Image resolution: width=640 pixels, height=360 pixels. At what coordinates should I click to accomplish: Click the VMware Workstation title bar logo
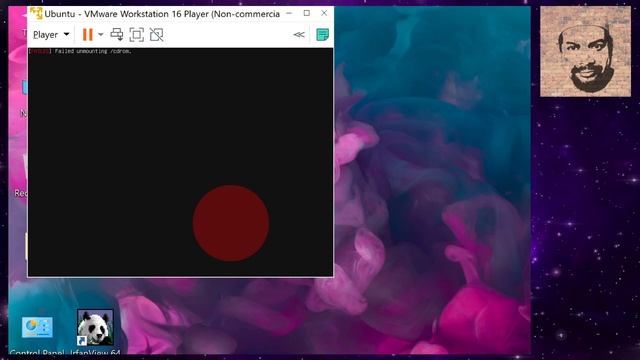click(36, 13)
